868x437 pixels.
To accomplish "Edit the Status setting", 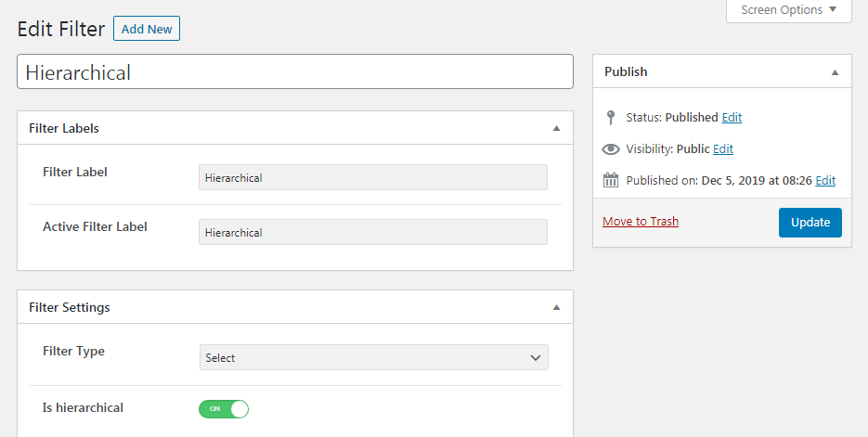I will click(x=732, y=117).
